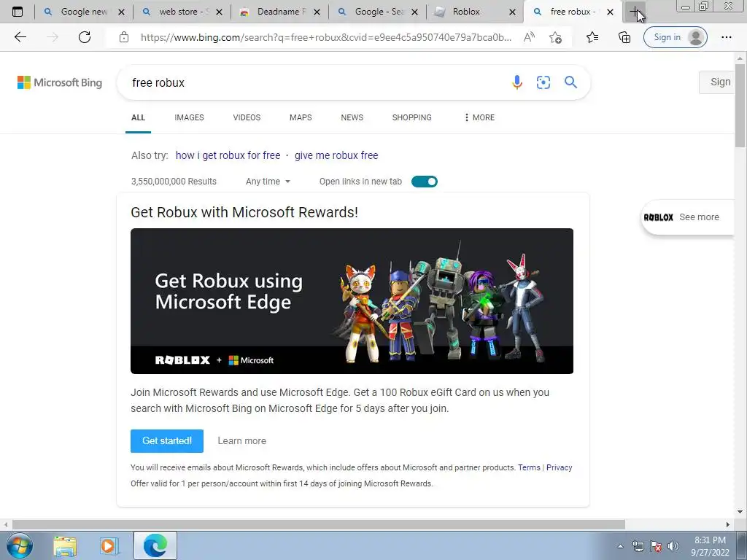
Task: Submit search with magnifier icon
Action: (x=570, y=82)
